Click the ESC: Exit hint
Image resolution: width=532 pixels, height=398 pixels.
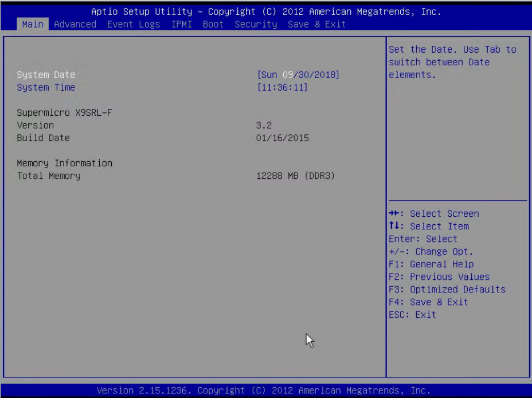412,314
